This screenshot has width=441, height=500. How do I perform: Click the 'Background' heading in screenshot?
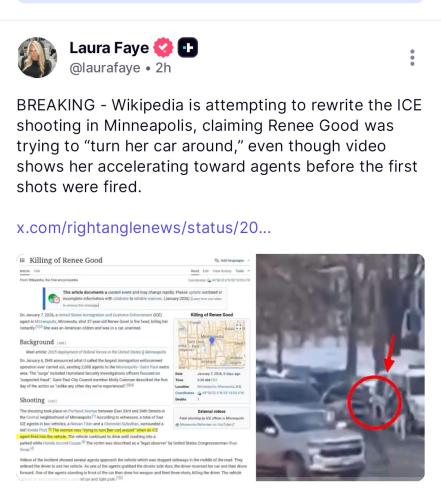pos(37,342)
